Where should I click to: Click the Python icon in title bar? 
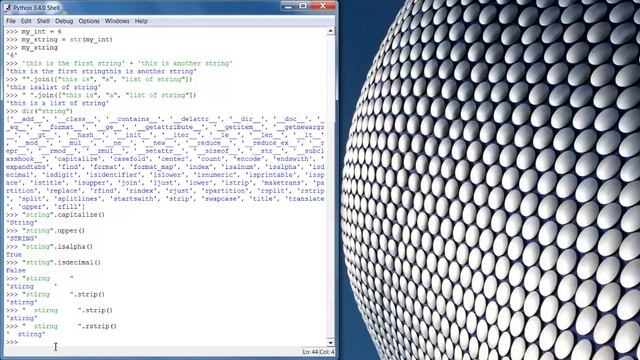pos(8,7)
